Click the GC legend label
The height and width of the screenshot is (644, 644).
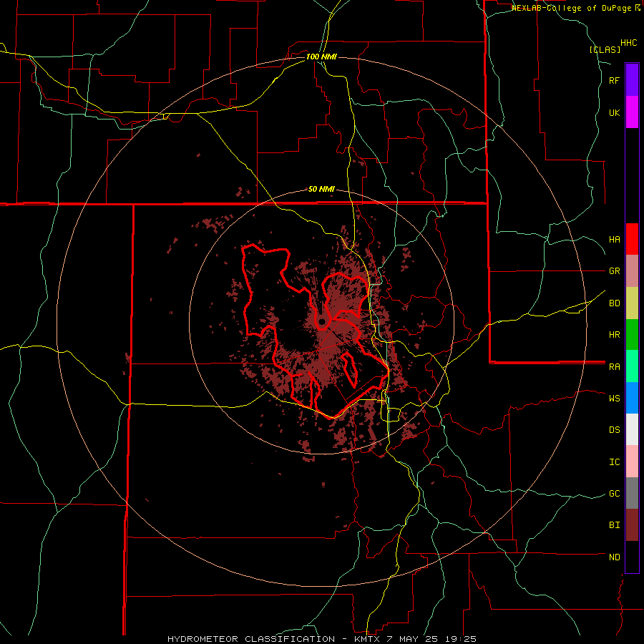pos(614,494)
